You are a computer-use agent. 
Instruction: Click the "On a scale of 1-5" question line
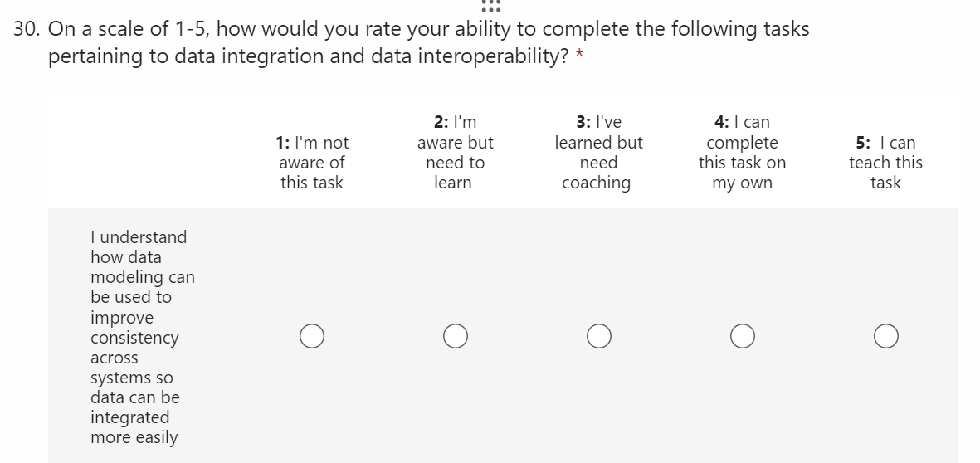428,29
